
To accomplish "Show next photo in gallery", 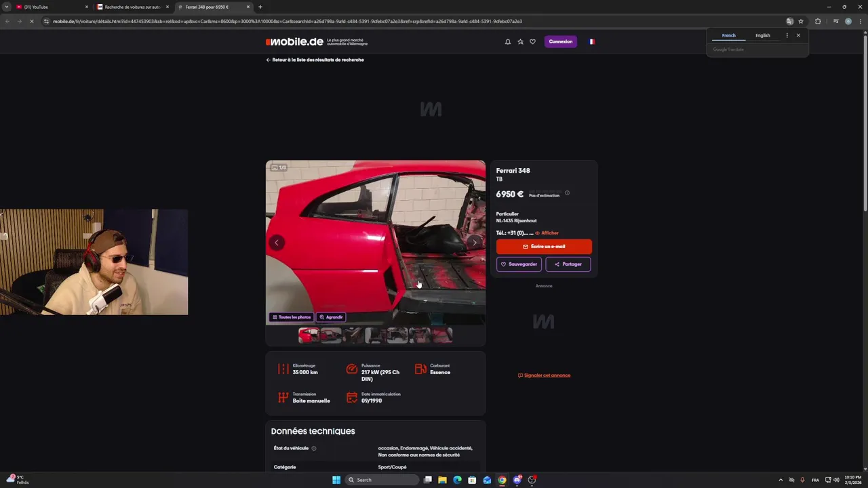I will 475,243.
